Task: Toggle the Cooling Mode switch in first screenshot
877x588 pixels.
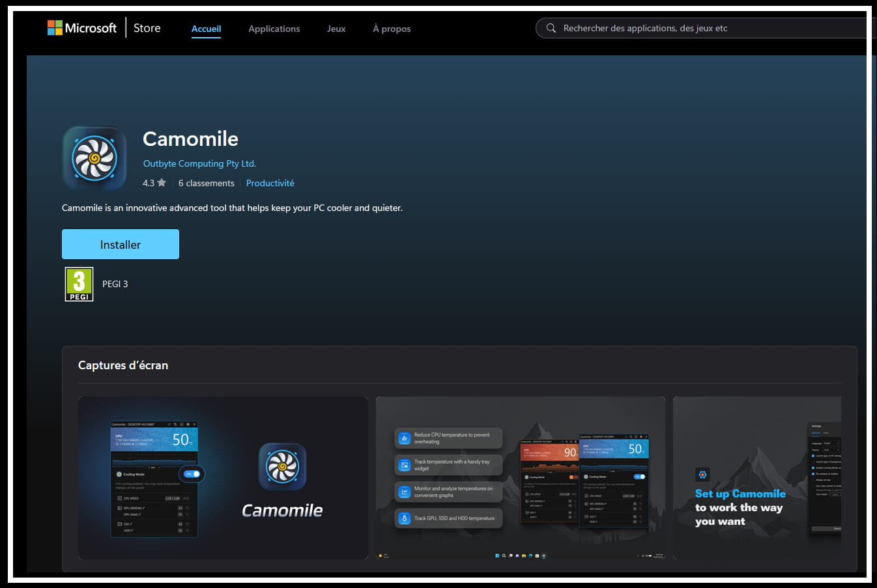Action: [x=192, y=474]
